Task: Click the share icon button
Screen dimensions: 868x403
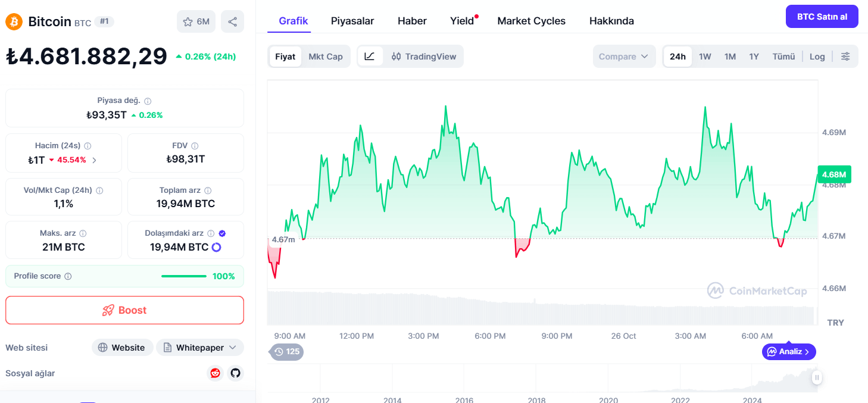Action: tap(232, 22)
